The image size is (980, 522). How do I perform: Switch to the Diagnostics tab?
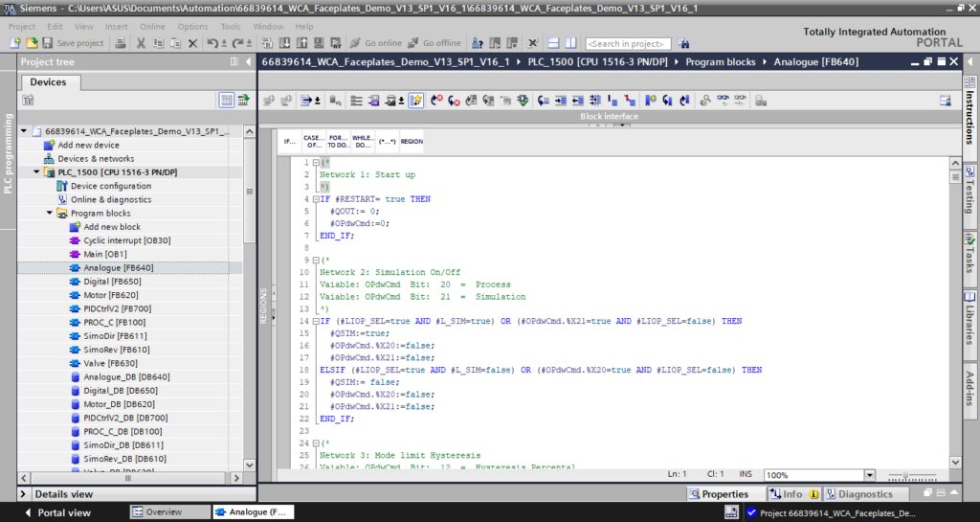[x=858, y=494]
